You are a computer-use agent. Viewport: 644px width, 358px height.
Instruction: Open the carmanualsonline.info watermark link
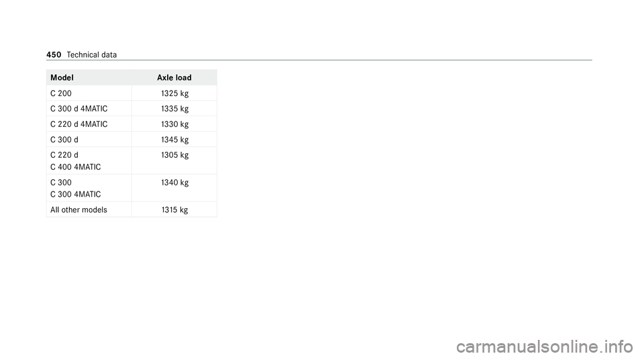(545, 347)
